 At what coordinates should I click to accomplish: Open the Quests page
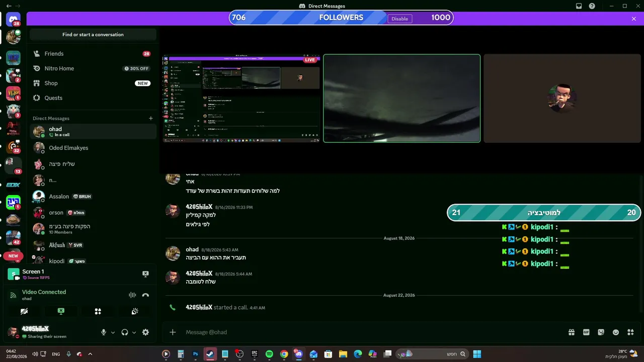coord(93,98)
